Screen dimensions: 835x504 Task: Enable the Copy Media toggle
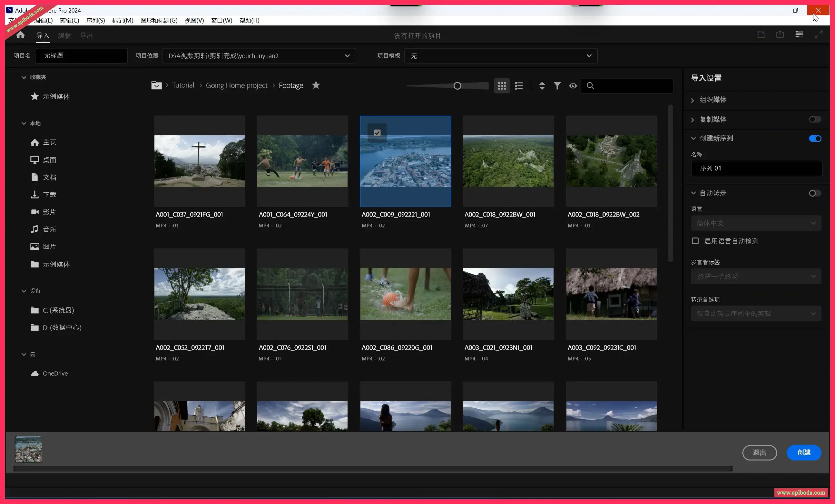pos(815,119)
